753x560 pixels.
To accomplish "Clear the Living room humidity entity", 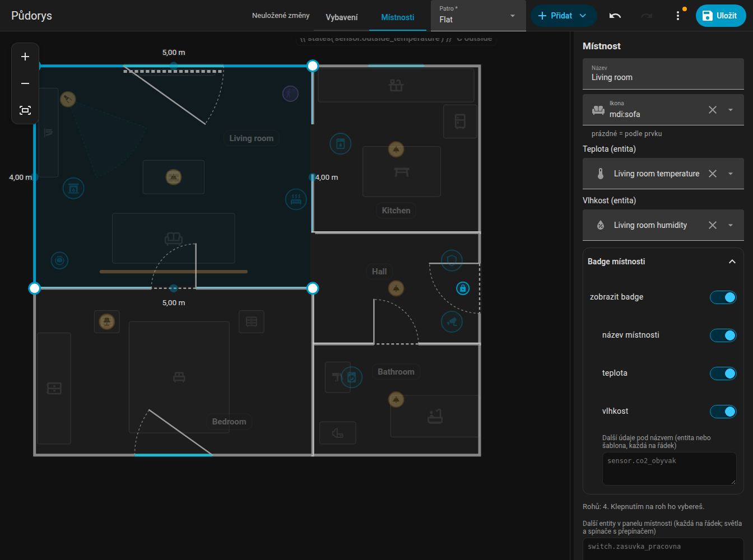I will 713,225.
